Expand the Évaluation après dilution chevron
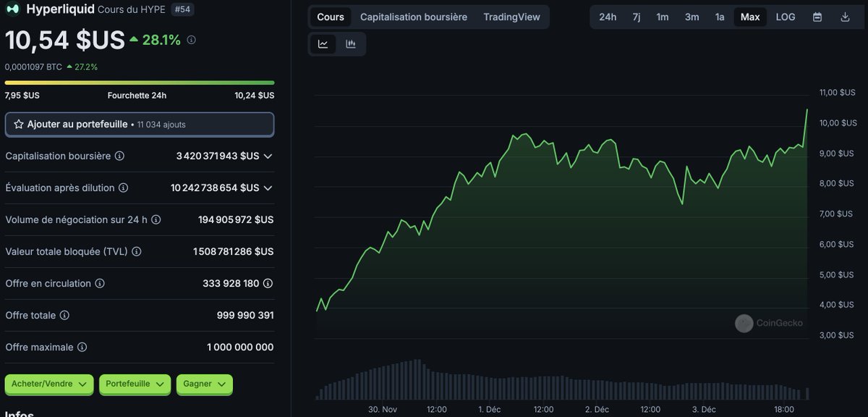The height and width of the screenshot is (417, 868). point(268,188)
